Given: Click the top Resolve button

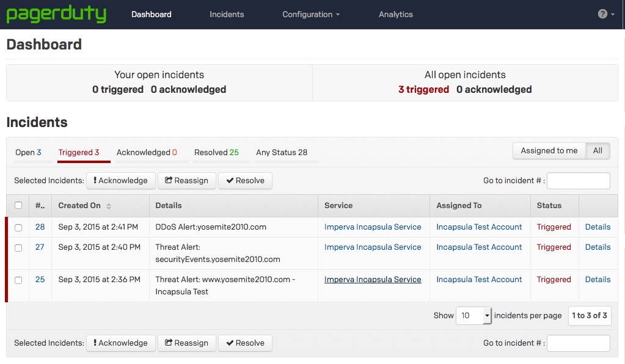Looking at the screenshot, I should 245,180.
